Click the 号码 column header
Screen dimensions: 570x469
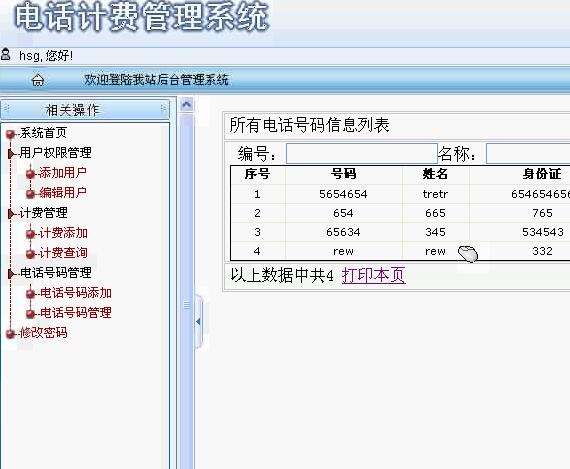click(x=343, y=174)
